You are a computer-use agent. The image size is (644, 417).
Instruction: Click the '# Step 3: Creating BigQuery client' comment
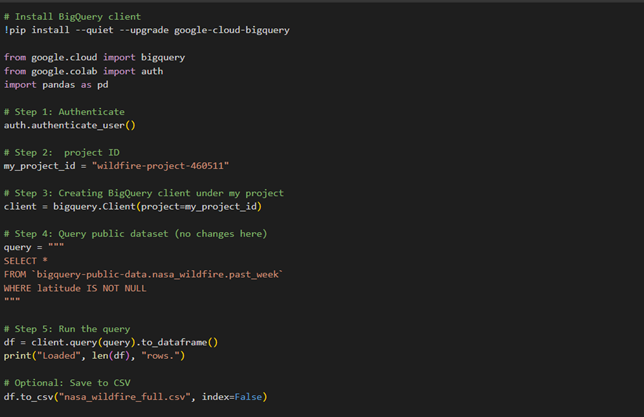pos(144,193)
